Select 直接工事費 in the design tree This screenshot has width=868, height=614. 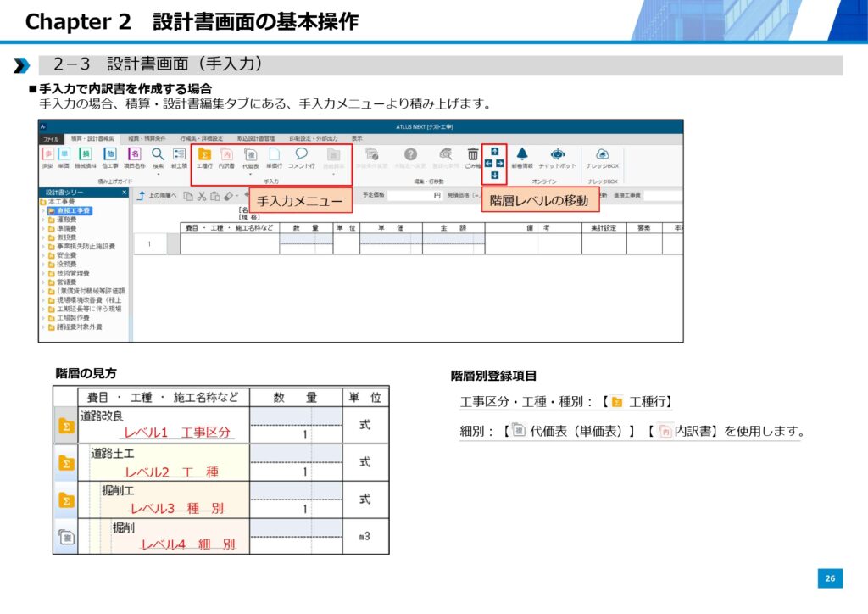75,210
